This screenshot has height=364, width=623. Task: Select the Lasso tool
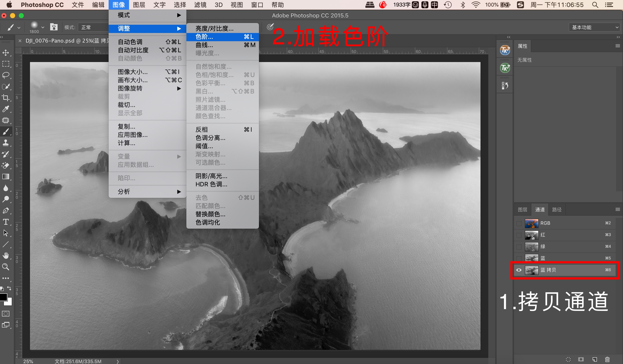coord(6,75)
